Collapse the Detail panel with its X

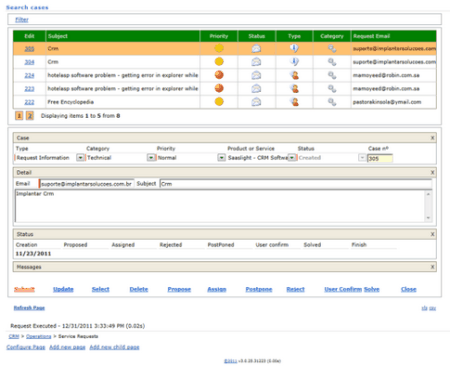point(432,173)
